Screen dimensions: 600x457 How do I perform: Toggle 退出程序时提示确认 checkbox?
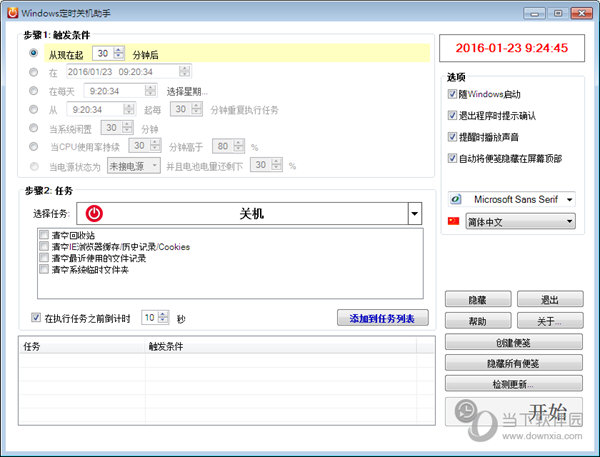[x=452, y=115]
